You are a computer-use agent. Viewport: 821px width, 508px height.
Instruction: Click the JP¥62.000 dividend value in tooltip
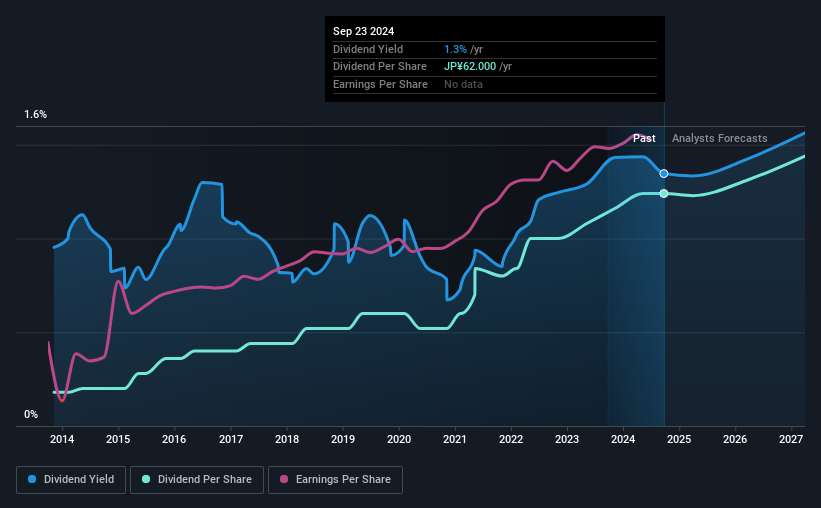(x=470, y=67)
